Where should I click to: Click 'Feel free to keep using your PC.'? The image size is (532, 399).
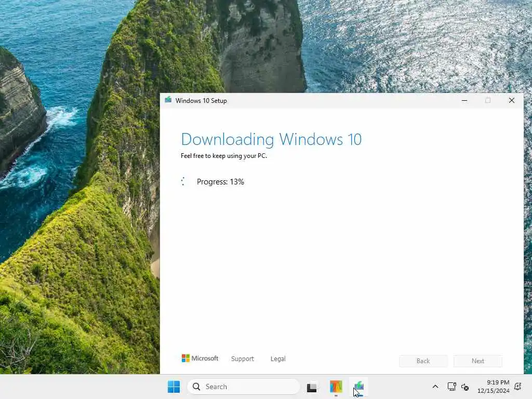point(223,156)
